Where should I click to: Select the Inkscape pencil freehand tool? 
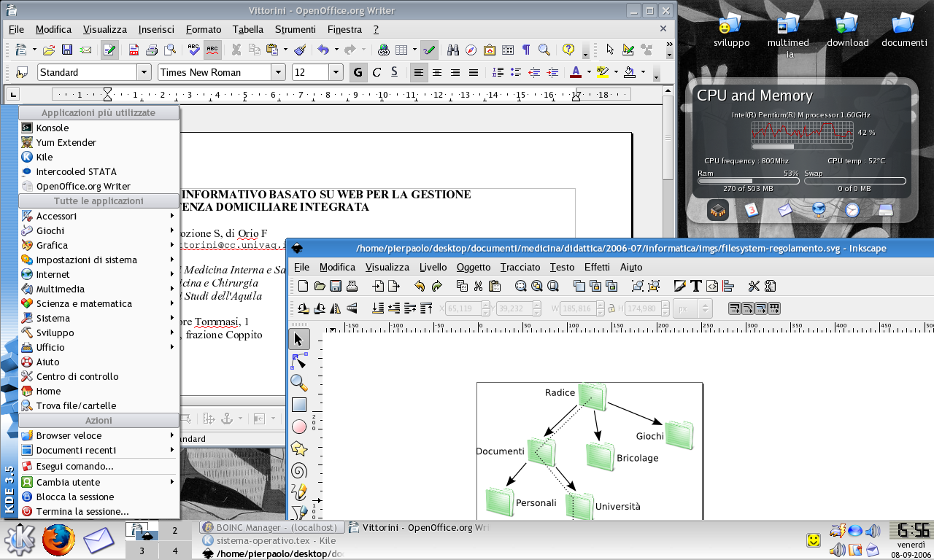pyautogui.click(x=298, y=492)
